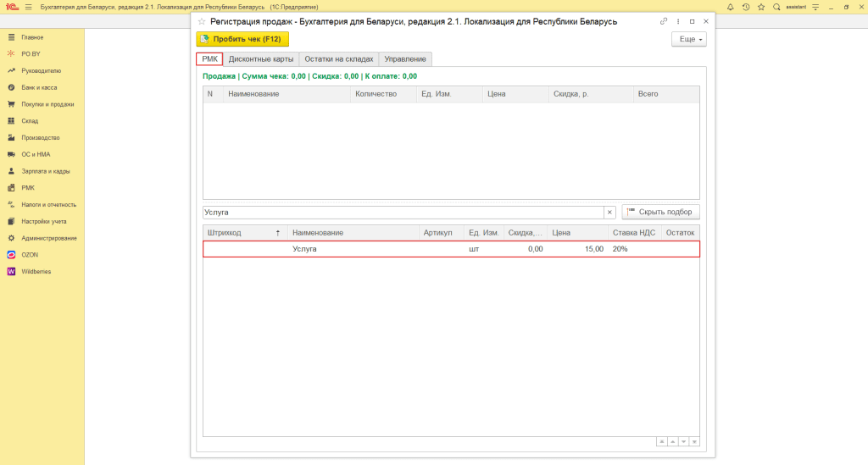This screenshot has width=868, height=465.
Task: Expand the Еще dropdown menu
Action: coord(688,39)
